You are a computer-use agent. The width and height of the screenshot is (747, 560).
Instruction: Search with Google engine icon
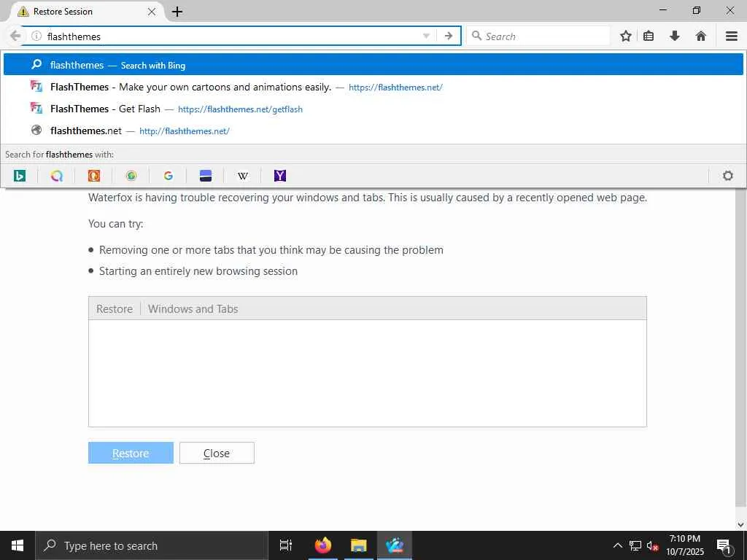(169, 176)
